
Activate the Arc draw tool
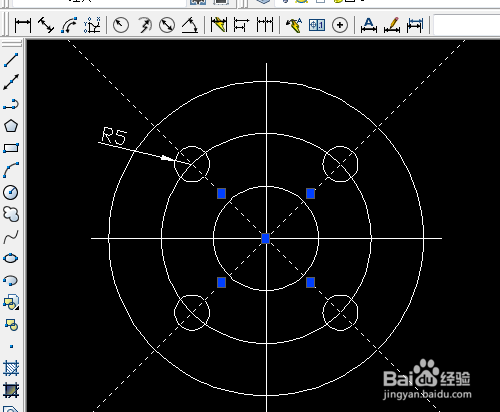coord(11,170)
